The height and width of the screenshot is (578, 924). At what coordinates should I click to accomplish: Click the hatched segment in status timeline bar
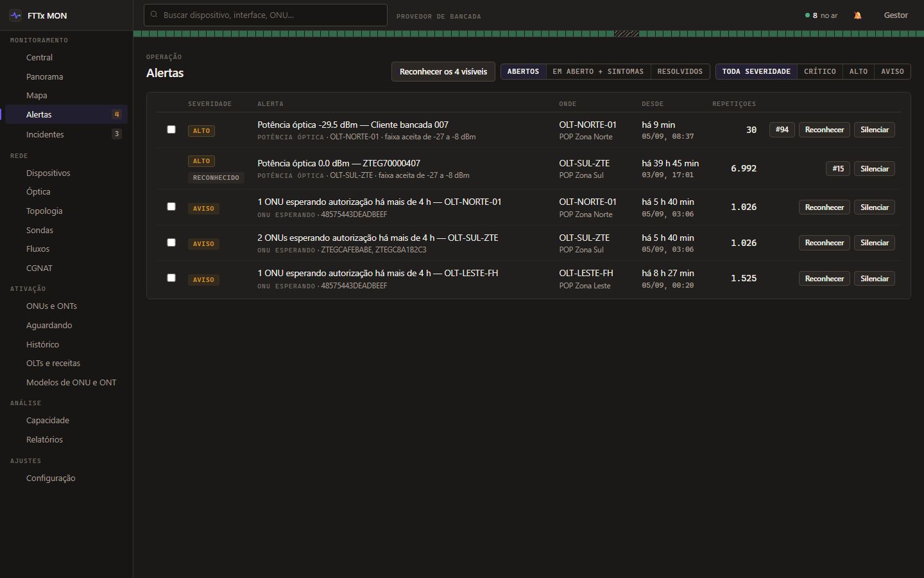(626, 33)
